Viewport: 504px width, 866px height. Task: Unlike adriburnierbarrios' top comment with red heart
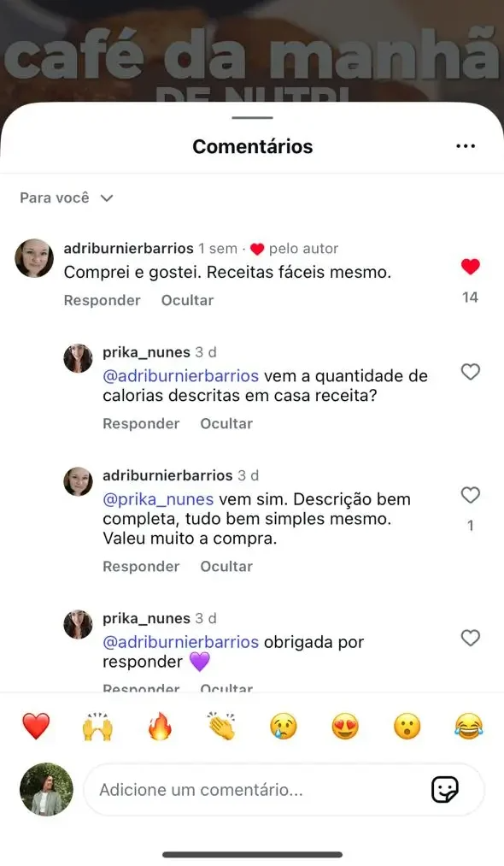(471, 267)
